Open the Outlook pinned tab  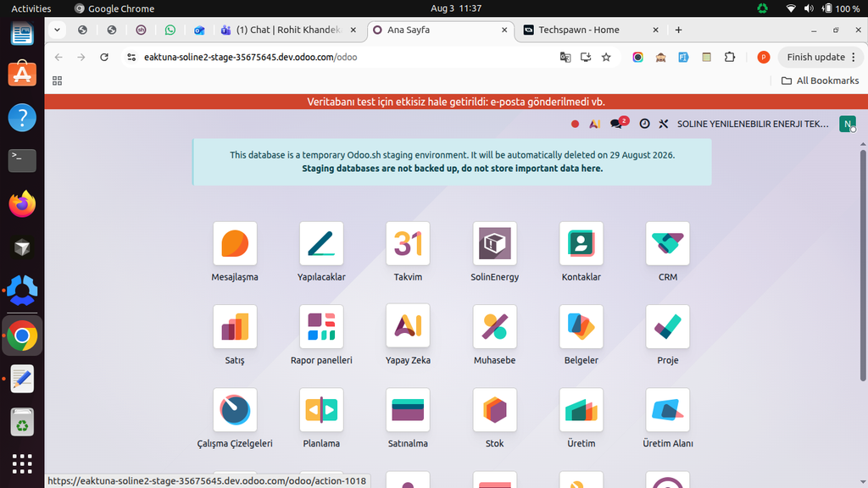coord(199,30)
